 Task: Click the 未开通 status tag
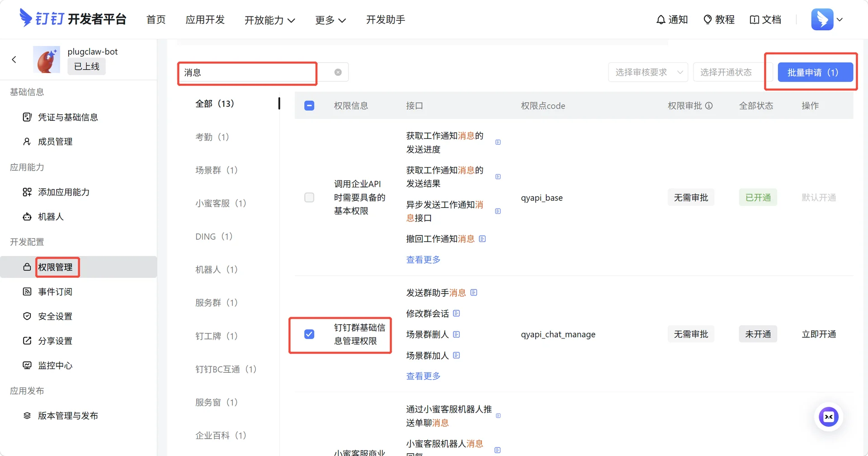pos(758,334)
